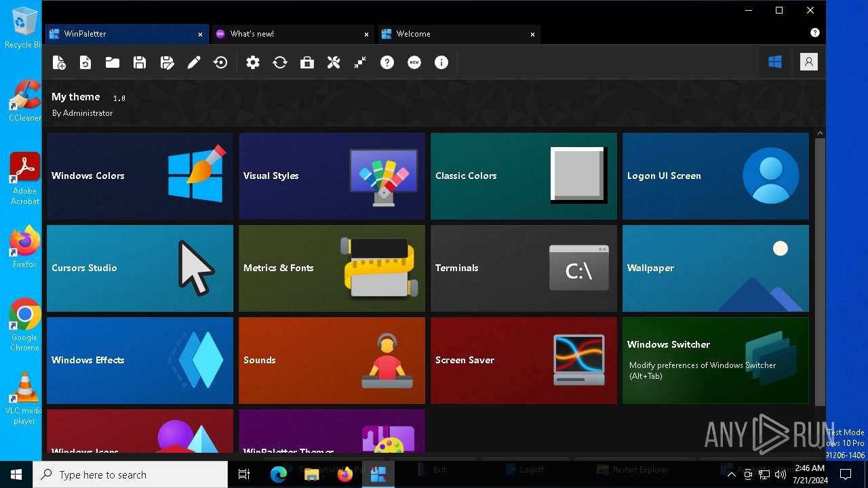
Task: Switch to the WinPaletter tab
Action: click(126, 34)
